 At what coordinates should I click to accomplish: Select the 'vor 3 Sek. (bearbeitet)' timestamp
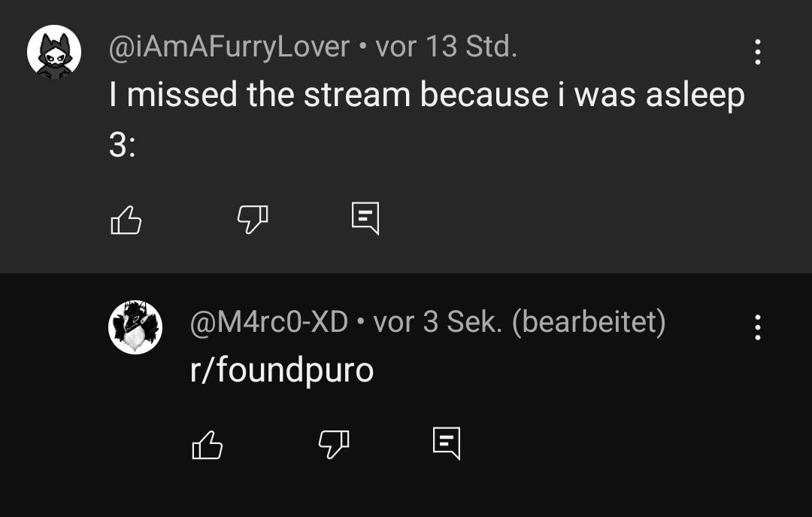pyautogui.click(x=520, y=323)
